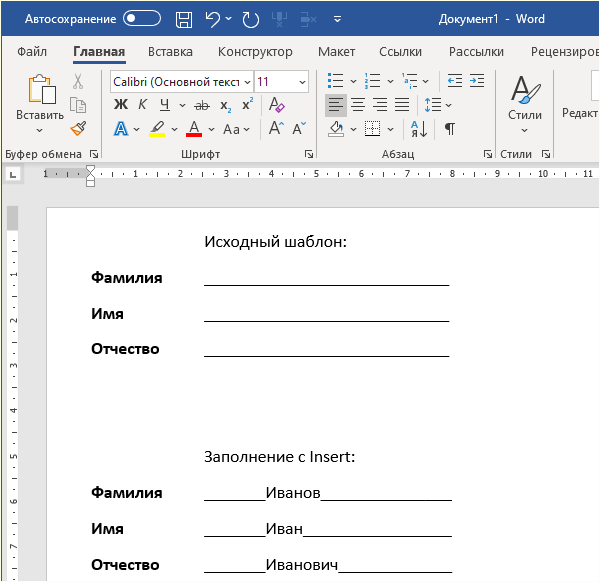This screenshot has height=582, width=600.
Task: Expand the Вставить paste options arrow
Action: click(x=39, y=130)
